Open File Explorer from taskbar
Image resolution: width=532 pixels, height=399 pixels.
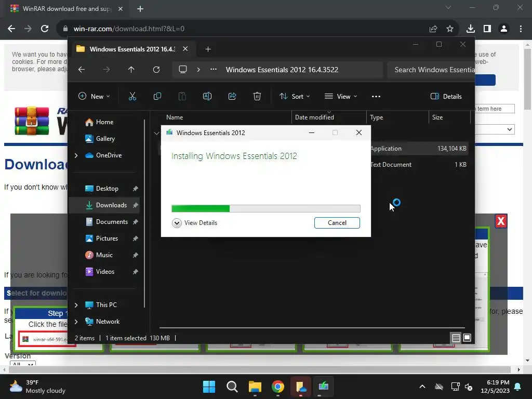point(255,387)
